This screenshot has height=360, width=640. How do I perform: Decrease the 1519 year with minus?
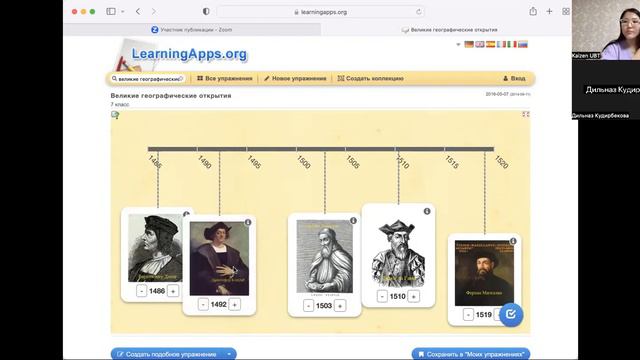[468, 315]
